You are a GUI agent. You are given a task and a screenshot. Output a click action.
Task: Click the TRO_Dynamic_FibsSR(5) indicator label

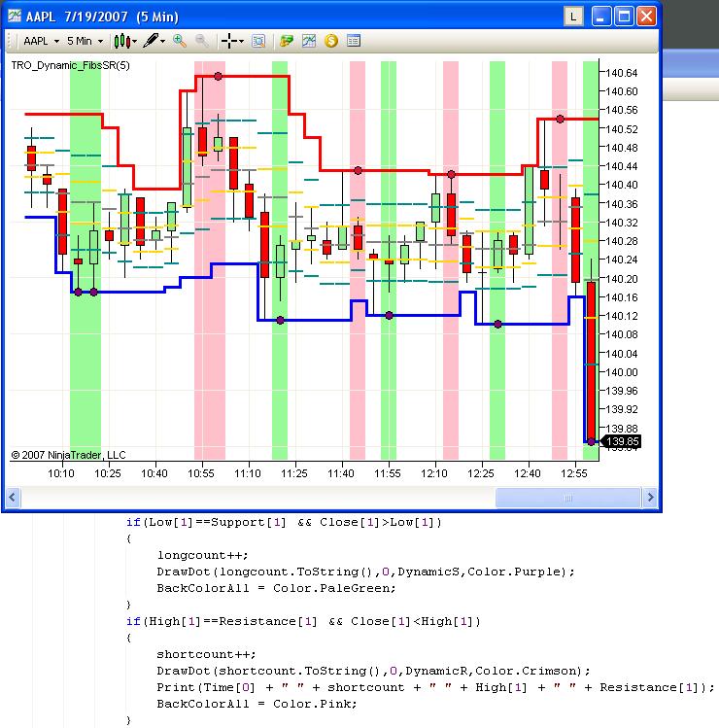[71, 65]
